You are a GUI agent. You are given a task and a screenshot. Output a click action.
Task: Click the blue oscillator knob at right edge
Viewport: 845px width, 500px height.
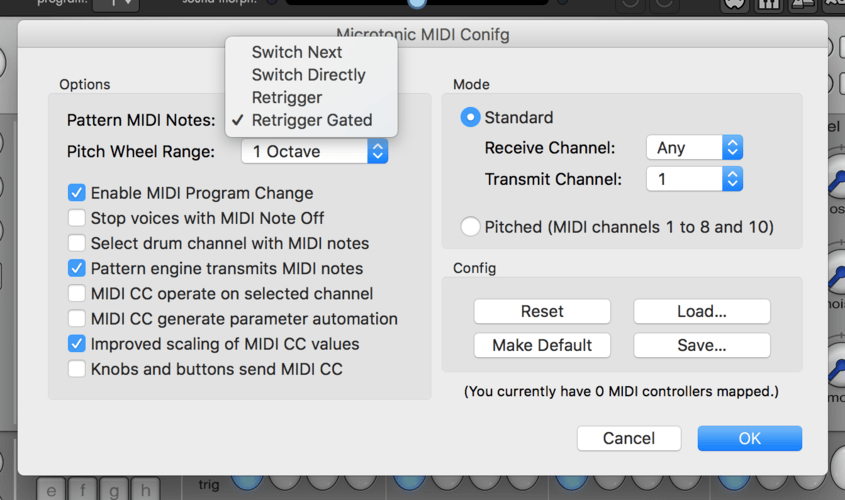837,183
